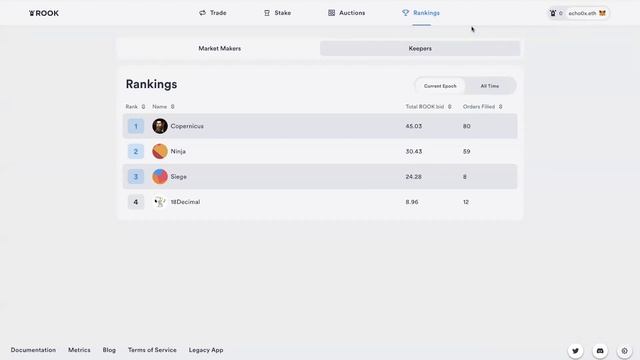The width and height of the screenshot is (640, 360).
Task: Click 18Decimal orders filled value 12
Action: 466,202
